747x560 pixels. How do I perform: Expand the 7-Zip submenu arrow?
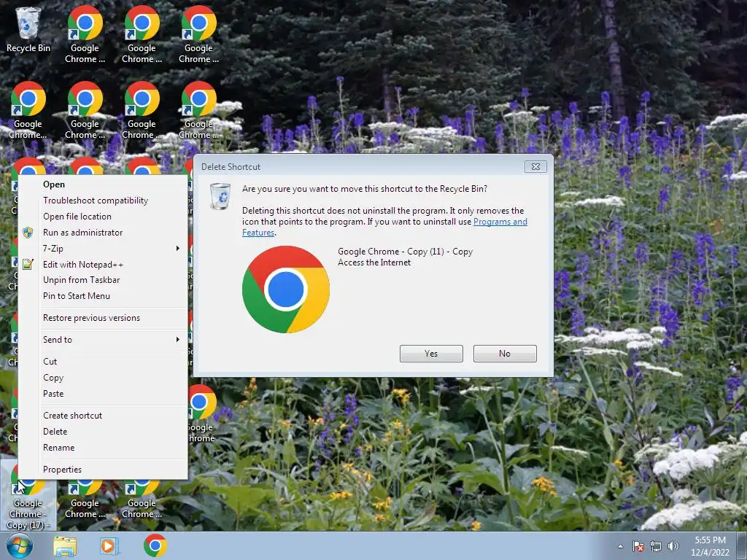178,248
